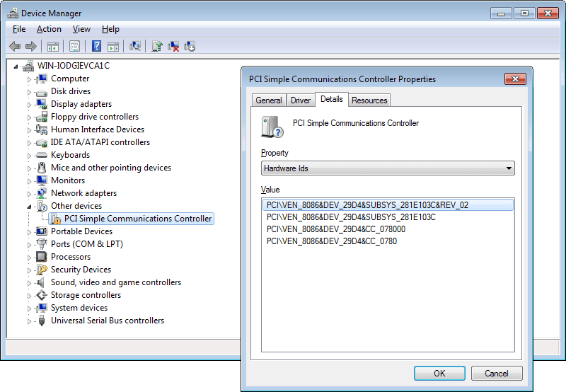
Task: Click the Help question mark toolbar icon
Action: [96, 46]
